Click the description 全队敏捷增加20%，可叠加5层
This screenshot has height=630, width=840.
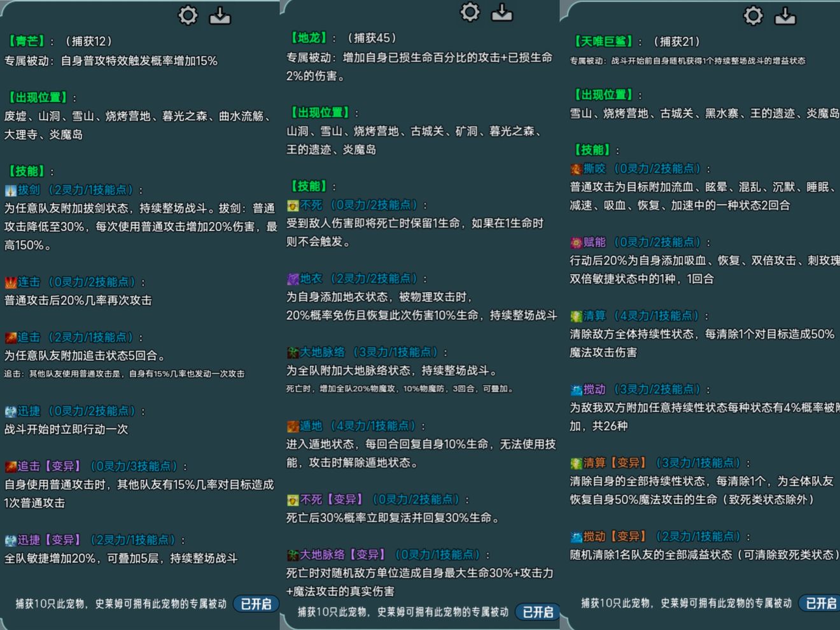(x=121, y=559)
